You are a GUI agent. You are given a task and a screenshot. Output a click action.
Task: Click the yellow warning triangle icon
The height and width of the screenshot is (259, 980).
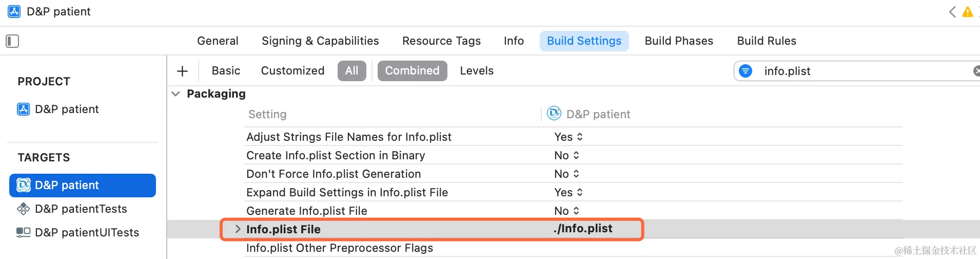coord(967,12)
